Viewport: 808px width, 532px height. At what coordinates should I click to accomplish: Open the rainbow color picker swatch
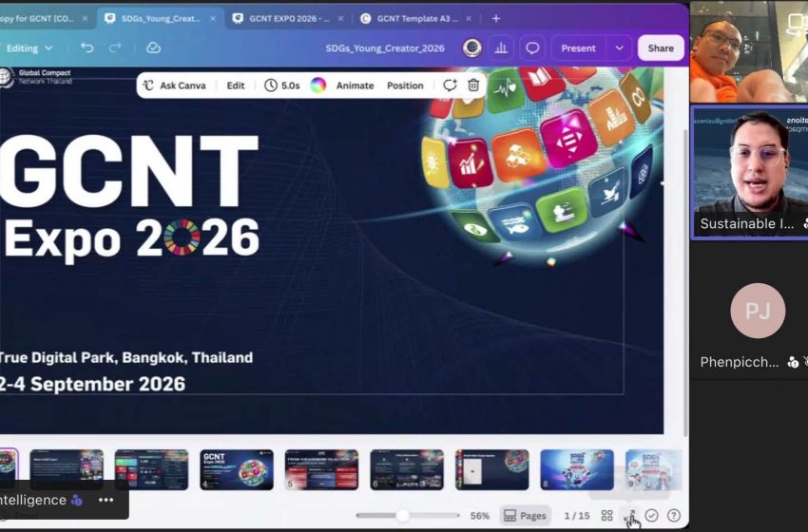pyautogui.click(x=317, y=85)
